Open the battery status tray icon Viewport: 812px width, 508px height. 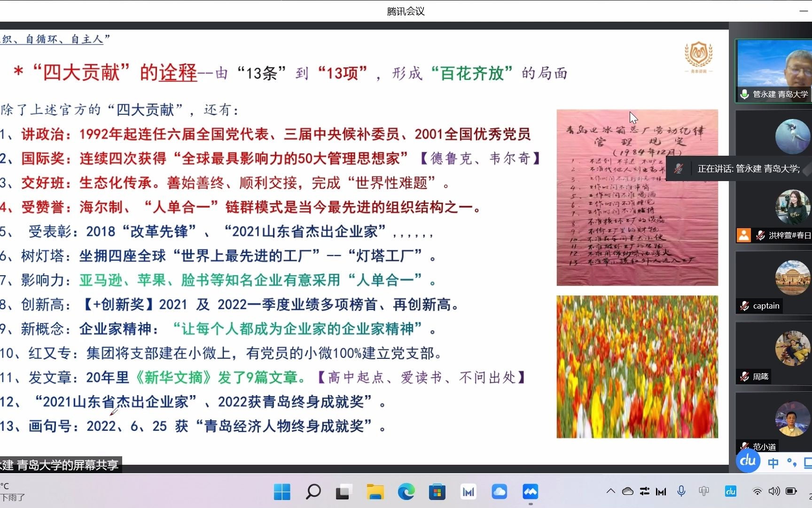point(791,491)
